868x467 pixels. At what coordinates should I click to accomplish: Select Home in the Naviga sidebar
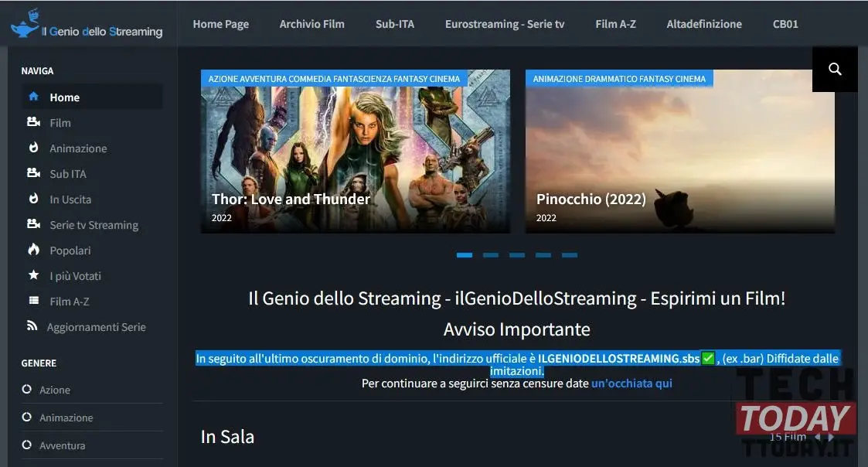click(x=92, y=97)
